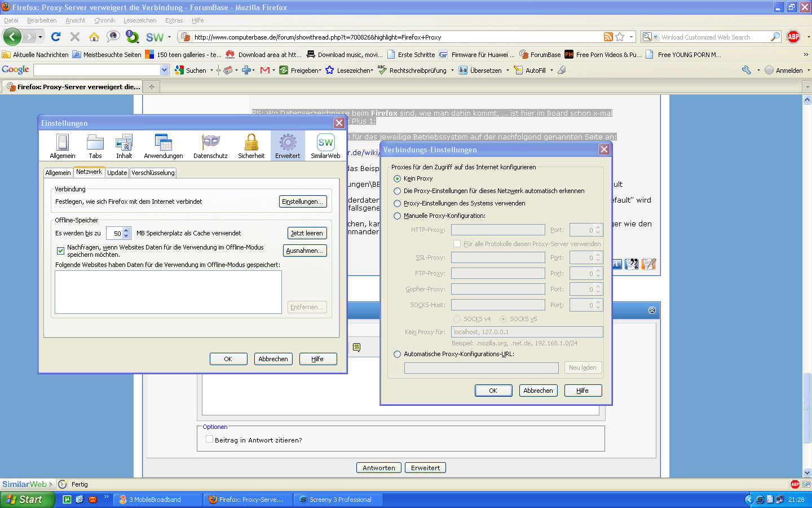Click the RSS feed icon in address bar
Viewport: 812px width, 508px height.
click(x=608, y=37)
